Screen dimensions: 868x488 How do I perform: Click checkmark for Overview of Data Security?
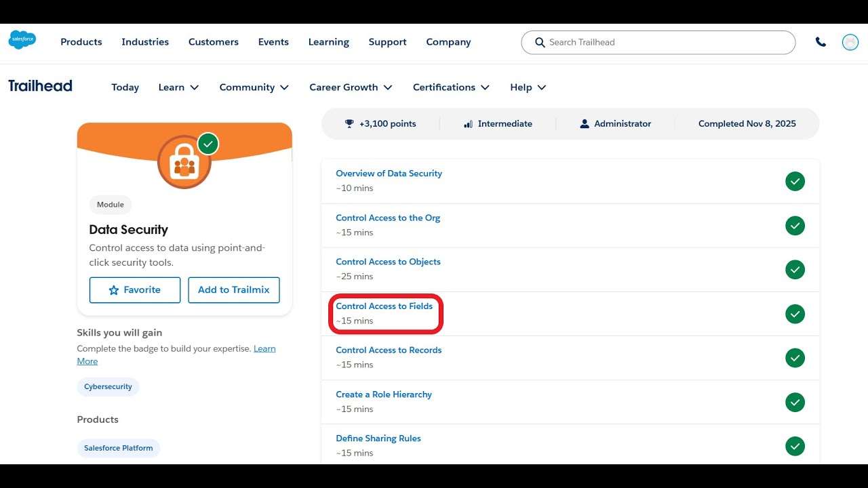click(795, 181)
